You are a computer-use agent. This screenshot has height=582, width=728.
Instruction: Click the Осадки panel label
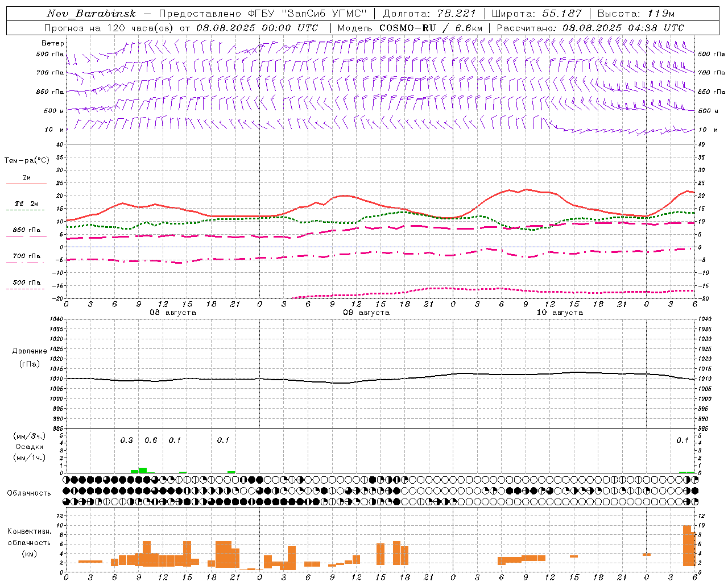pyautogui.click(x=30, y=447)
